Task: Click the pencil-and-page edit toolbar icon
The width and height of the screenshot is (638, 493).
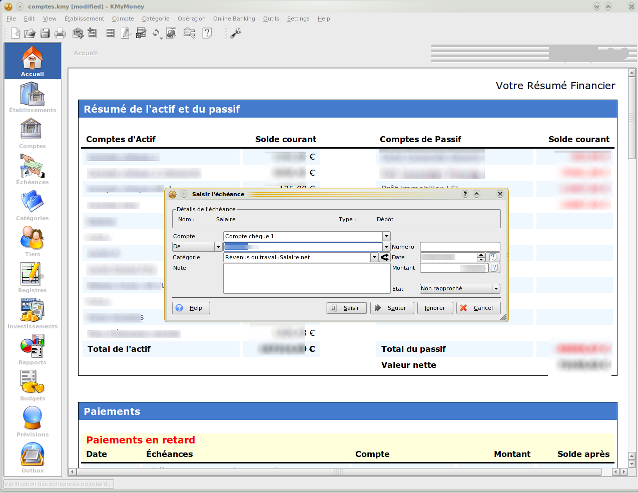Action: pos(125,33)
